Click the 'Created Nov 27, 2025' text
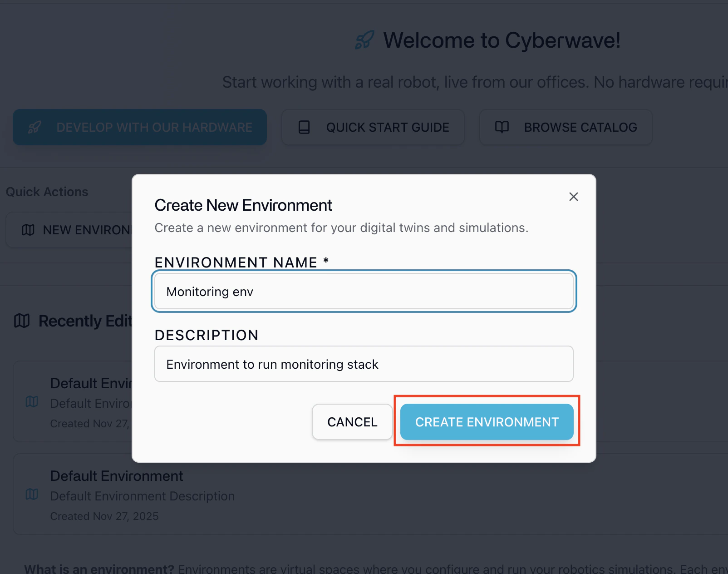Viewport: 728px width, 574px height. [104, 516]
